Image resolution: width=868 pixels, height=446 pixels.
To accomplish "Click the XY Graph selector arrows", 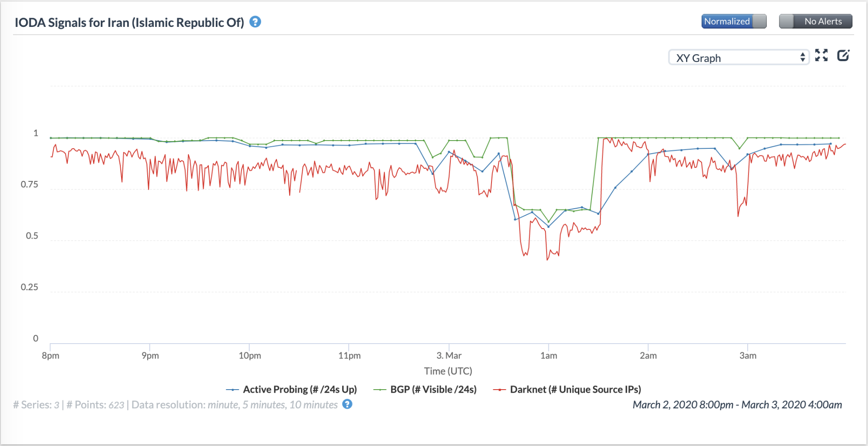I will [x=802, y=57].
